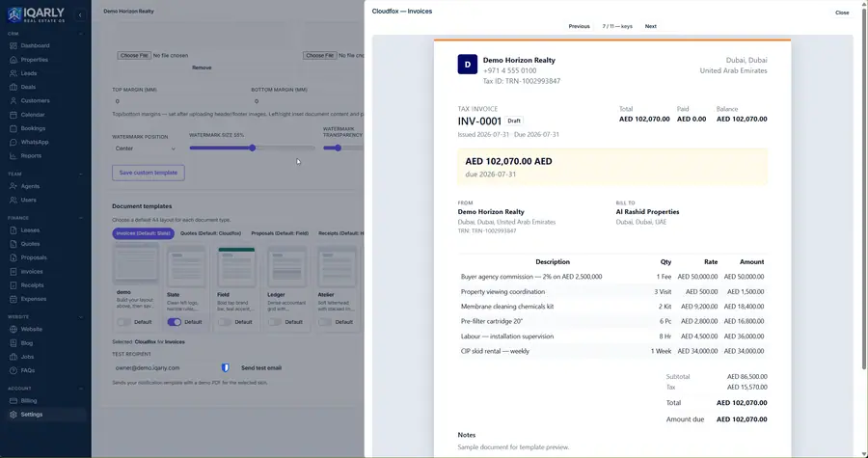Select the Slate template thumbnail
This screenshot has width=868, height=458.
click(x=186, y=267)
